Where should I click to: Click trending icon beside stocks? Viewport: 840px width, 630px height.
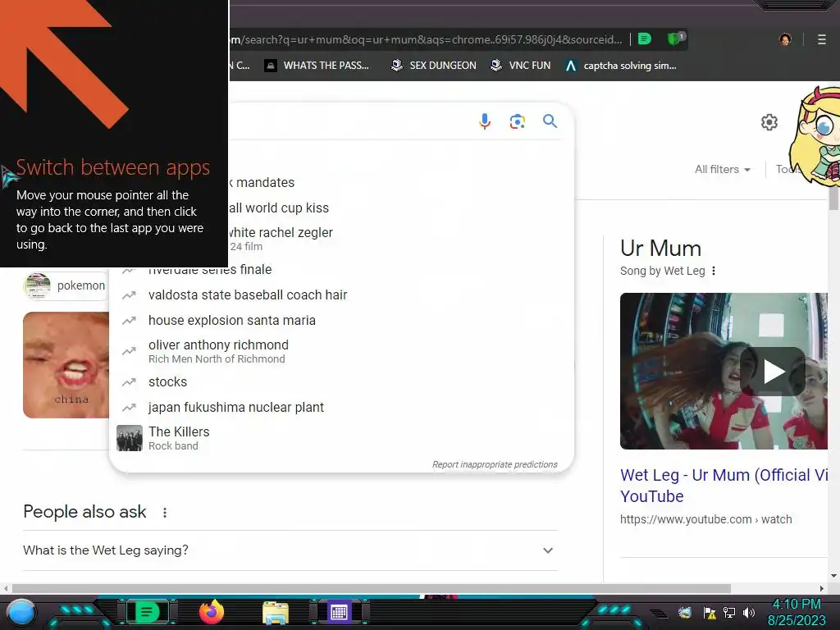[129, 382]
